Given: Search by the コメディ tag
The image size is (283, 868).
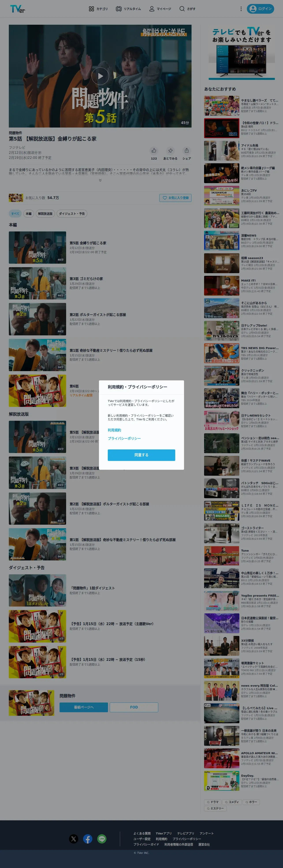Looking at the screenshot, I should coord(232,802).
